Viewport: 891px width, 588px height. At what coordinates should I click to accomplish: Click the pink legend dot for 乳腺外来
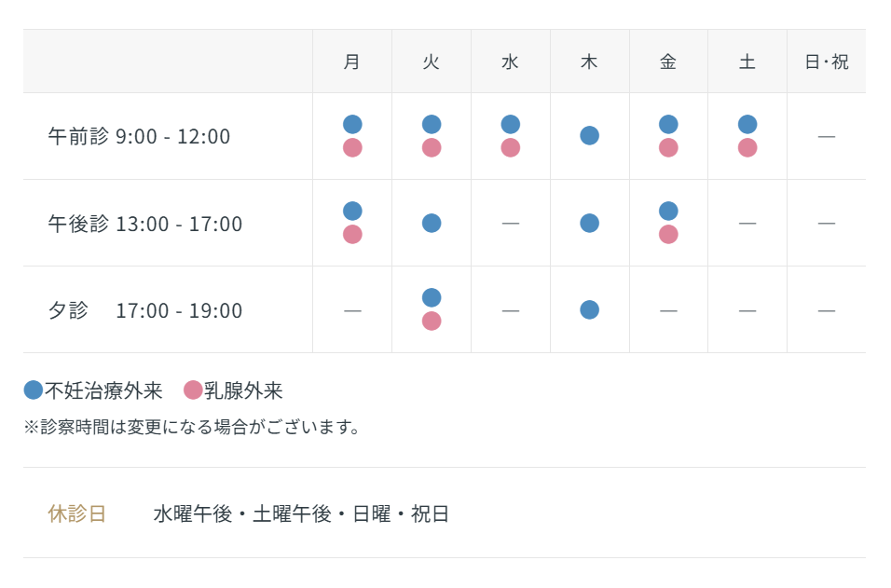193,390
